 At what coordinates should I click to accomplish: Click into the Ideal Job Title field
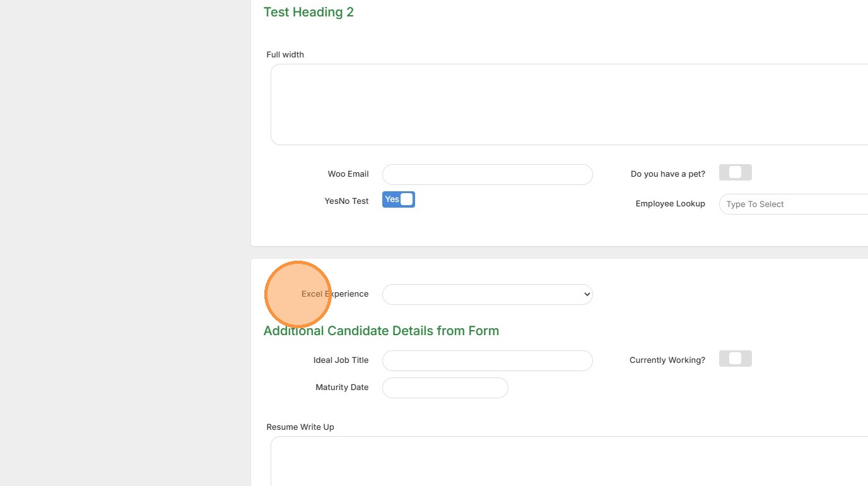coord(487,360)
